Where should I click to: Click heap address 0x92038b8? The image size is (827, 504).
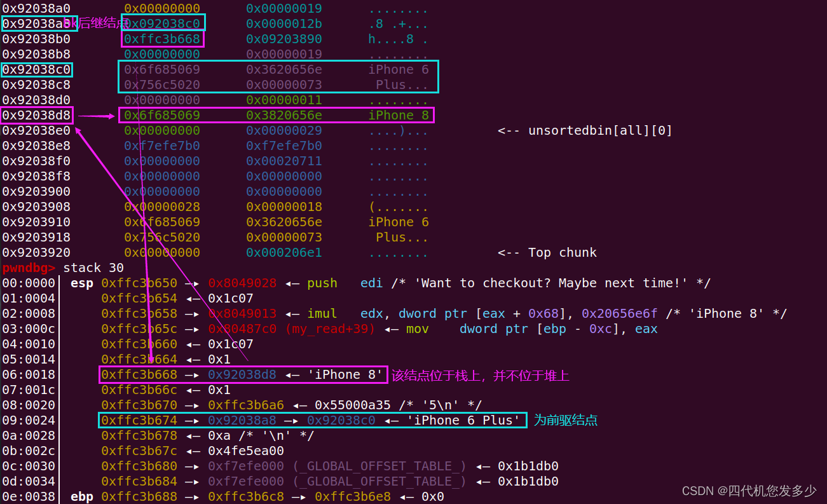[37, 54]
